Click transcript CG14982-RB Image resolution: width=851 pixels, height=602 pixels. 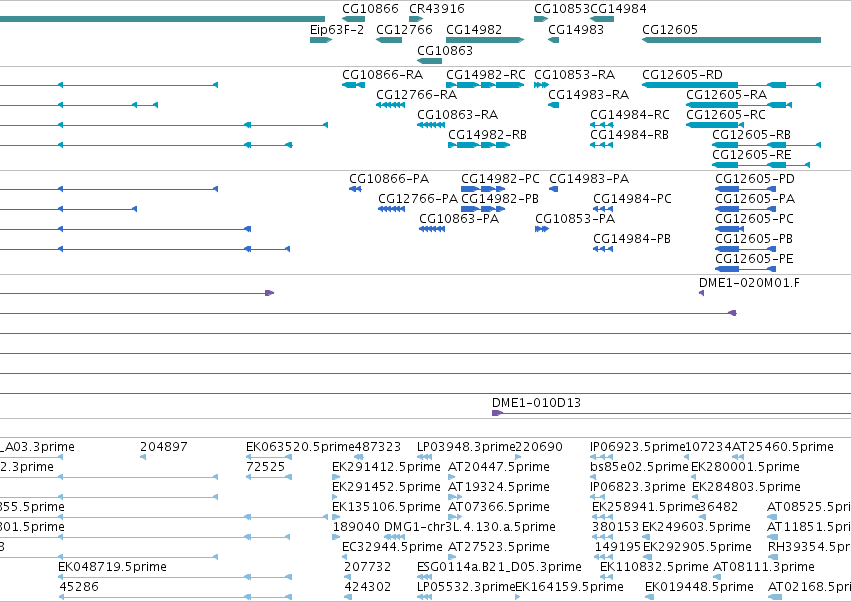click(487, 135)
